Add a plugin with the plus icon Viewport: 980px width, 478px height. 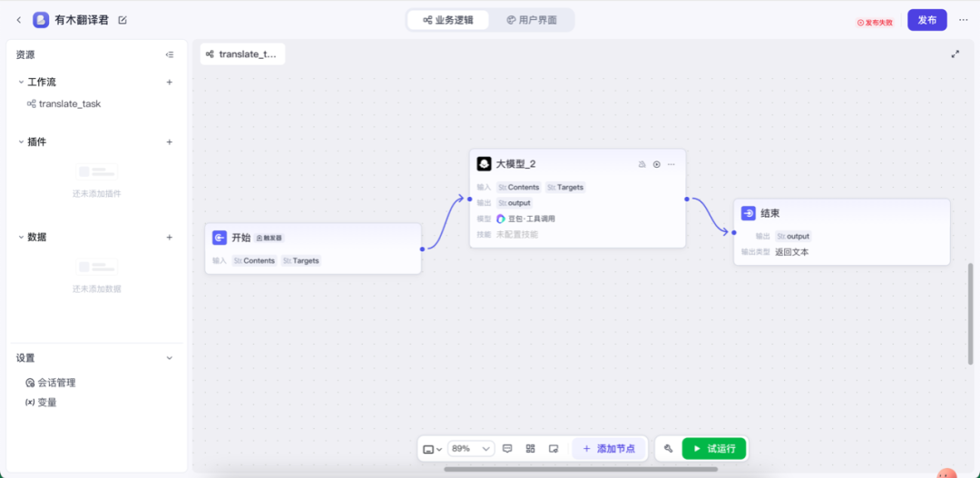[170, 141]
